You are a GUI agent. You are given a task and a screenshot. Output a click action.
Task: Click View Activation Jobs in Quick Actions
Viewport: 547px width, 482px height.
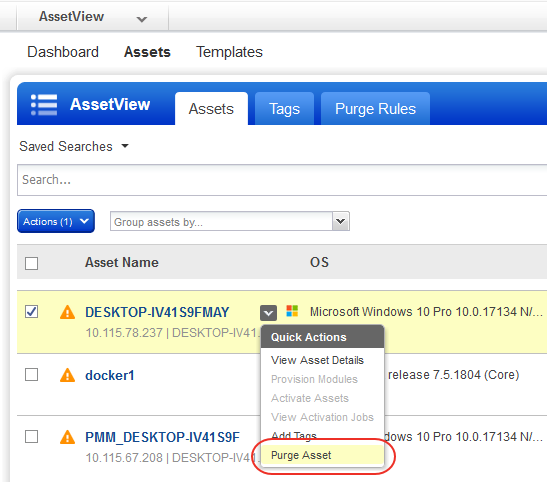tap(322, 417)
